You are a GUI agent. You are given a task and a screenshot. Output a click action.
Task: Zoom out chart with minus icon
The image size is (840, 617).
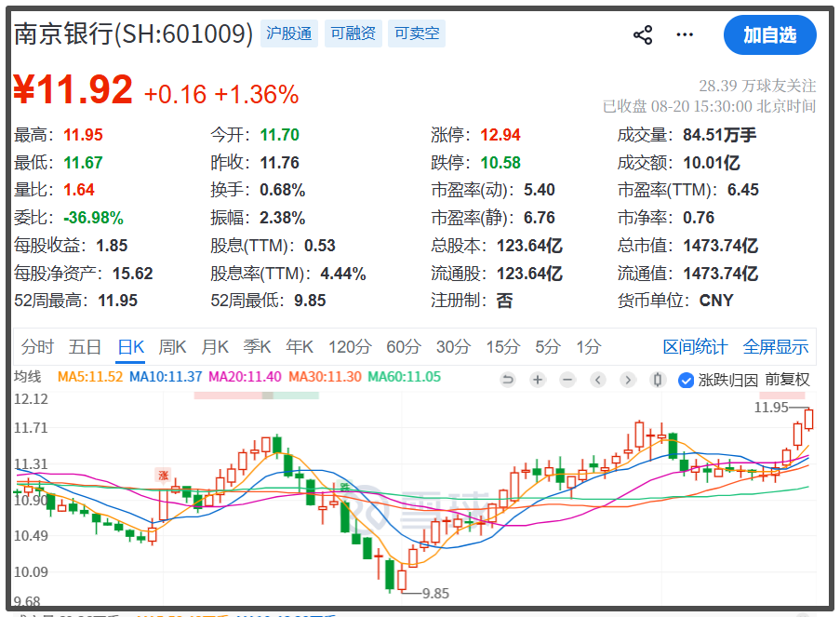click(567, 380)
